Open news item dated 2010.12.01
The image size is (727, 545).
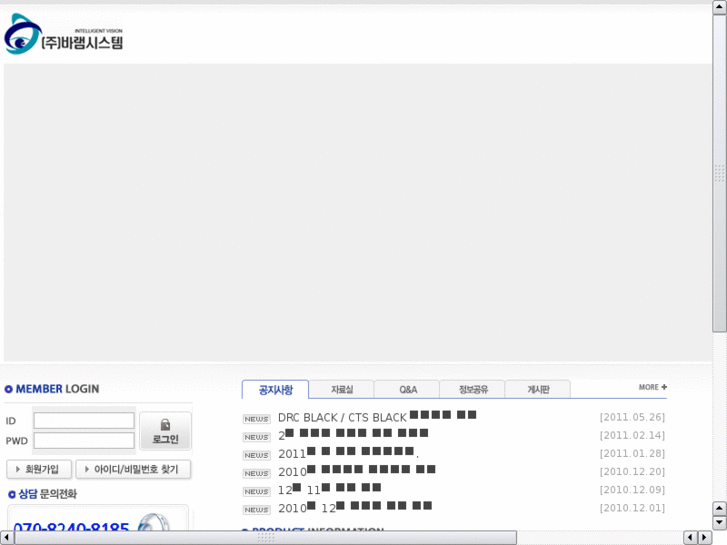pyautogui.click(x=355, y=507)
